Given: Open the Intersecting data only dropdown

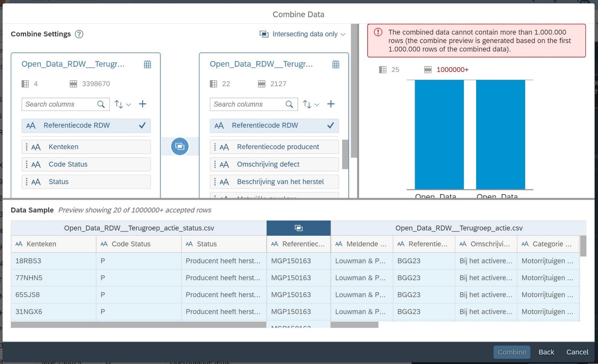Looking at the screenshot, I should (x=302, y=34).
